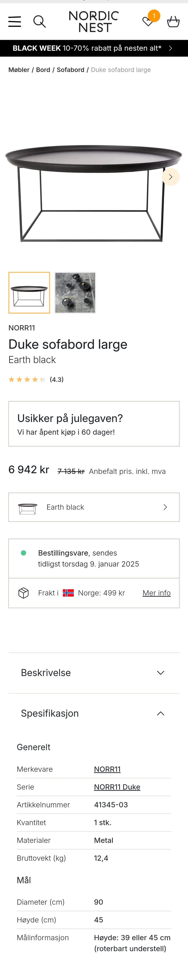Open Earth black color selector

[x=94, y=507]
